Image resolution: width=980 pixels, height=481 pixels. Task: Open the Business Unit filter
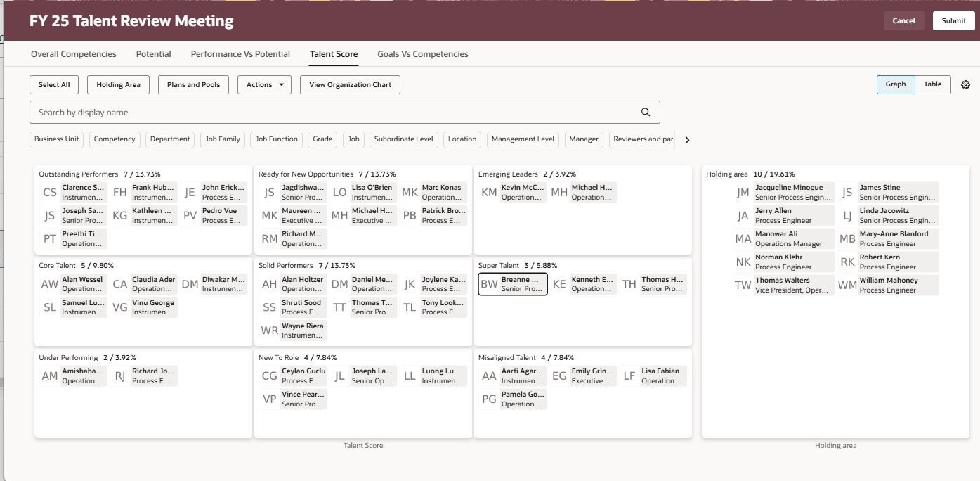click(x=57, y=139)
